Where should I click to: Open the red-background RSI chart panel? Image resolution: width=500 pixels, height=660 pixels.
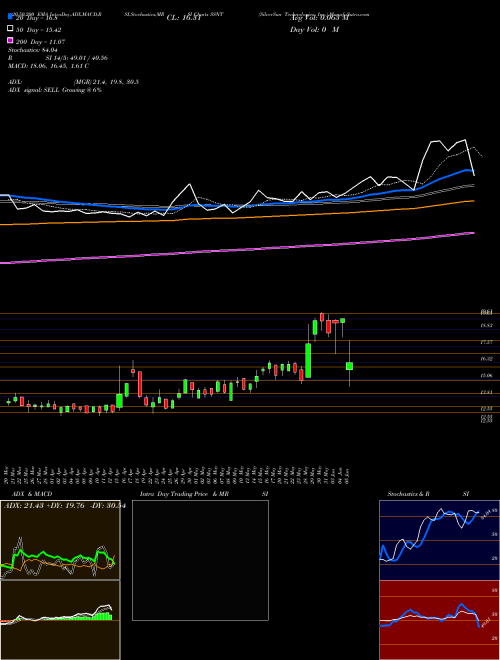[x=439, y=620]
